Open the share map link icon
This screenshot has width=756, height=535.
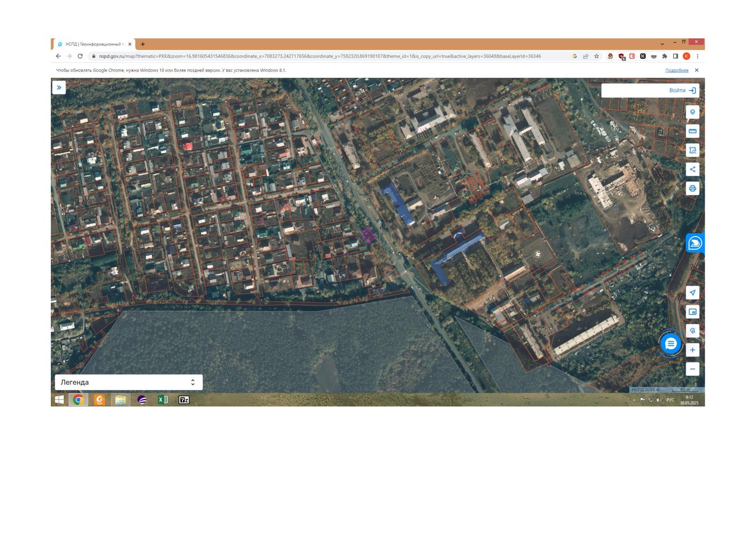[x=692, y=169]
